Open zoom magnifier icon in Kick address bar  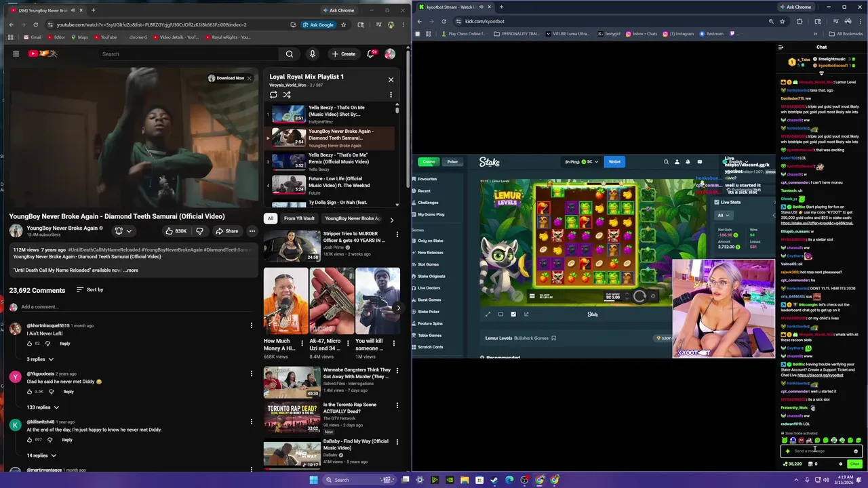pos(771,21)
